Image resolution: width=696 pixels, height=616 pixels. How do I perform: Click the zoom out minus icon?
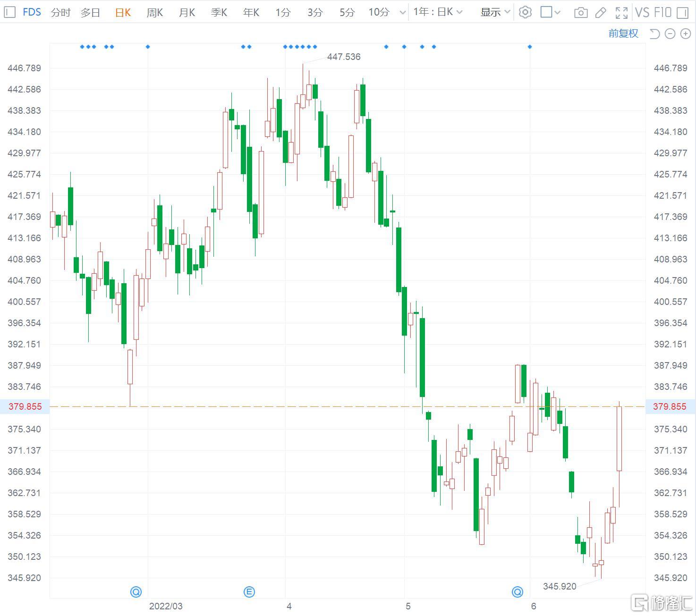[x=670, y=34]
